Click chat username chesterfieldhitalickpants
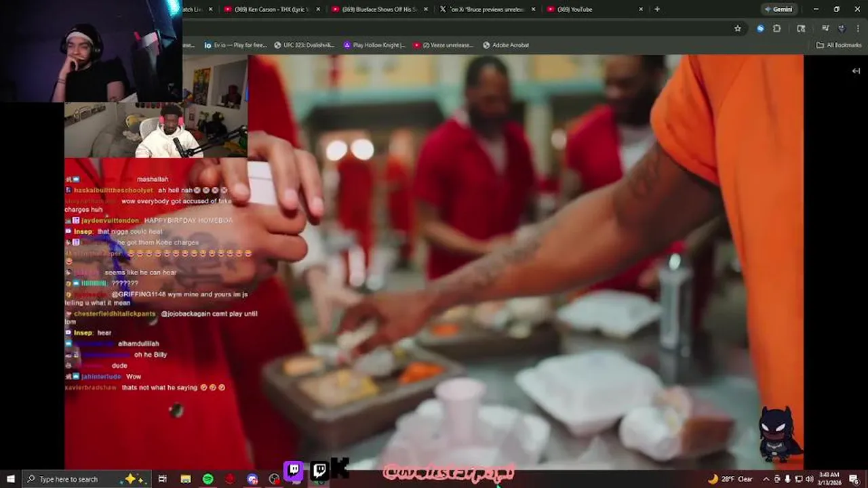The width and height of the screenshot is (868, 488). [115, 314]
